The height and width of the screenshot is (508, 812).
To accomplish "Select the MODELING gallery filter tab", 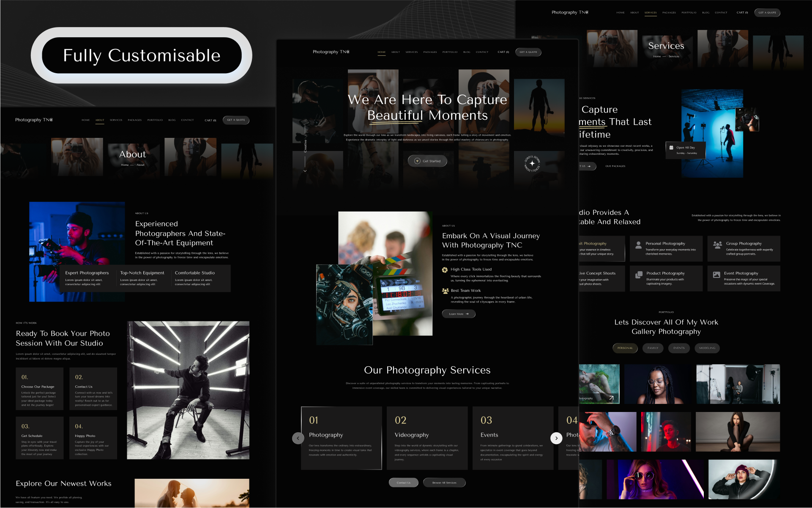I will tap(707, 348).
